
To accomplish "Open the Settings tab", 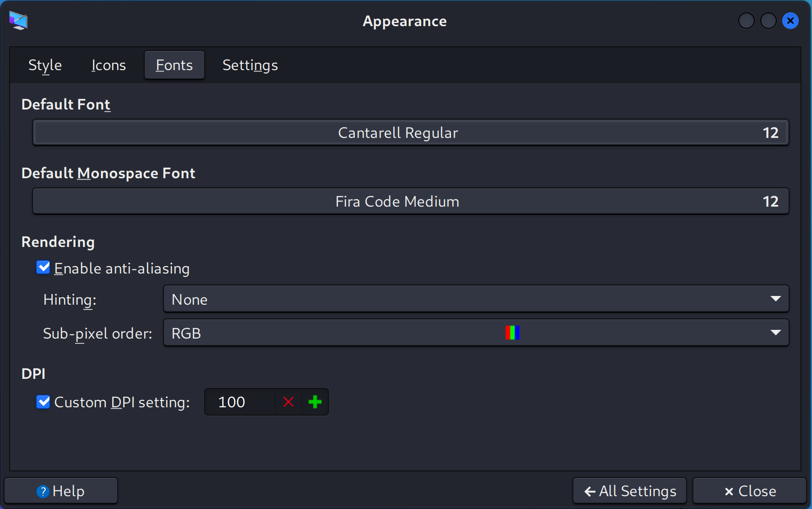I will coord(250,65).
